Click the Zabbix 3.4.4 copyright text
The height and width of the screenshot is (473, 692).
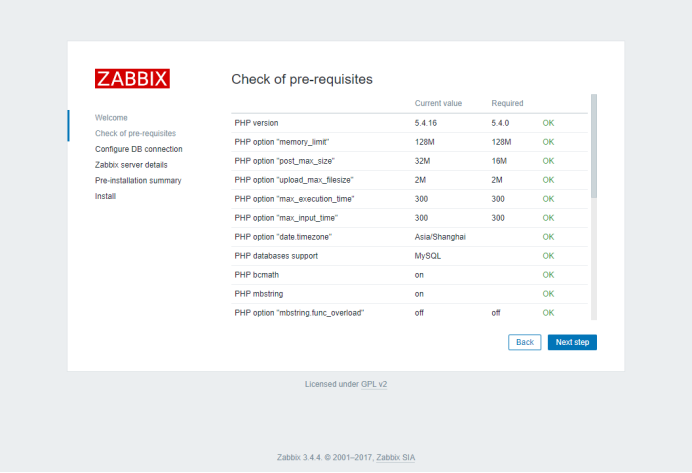point(325,457)
